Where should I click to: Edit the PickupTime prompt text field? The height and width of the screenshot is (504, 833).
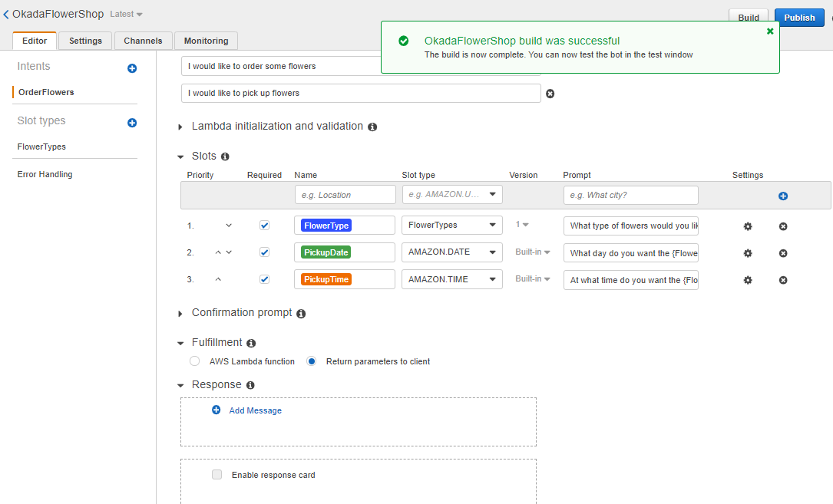point(630,280)
